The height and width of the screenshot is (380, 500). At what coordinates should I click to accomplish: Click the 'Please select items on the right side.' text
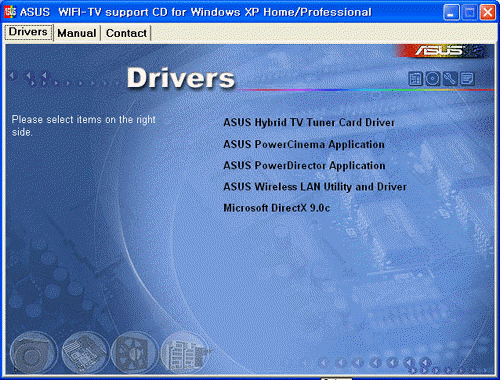tap(83, 126)
